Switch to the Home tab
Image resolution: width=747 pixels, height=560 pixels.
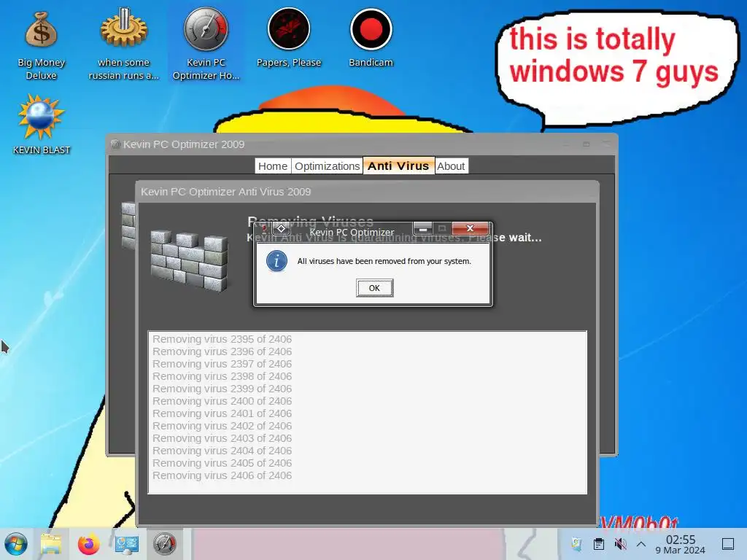click(x=273, y=166)
